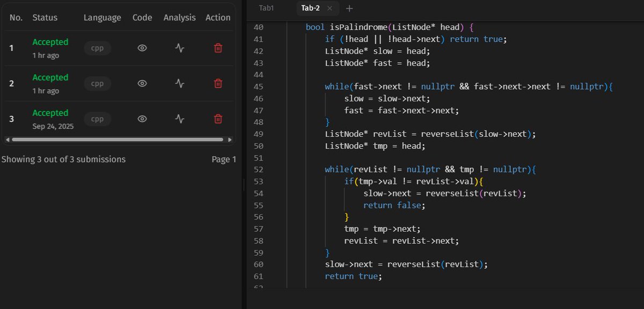Click the cpp tag in row 1
The width and height of the screenshot is (644, 309).
(x=97, y=48)
